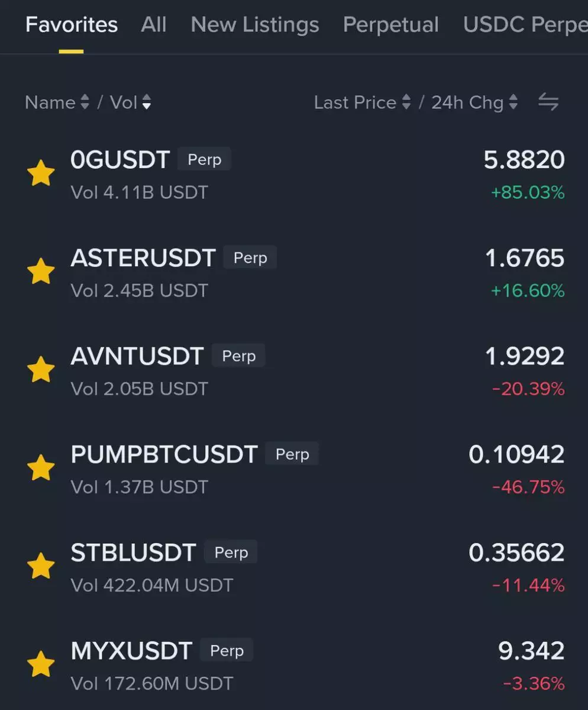
Task: Click the STBLUSDT -11.44% change value
Action: 528,586
